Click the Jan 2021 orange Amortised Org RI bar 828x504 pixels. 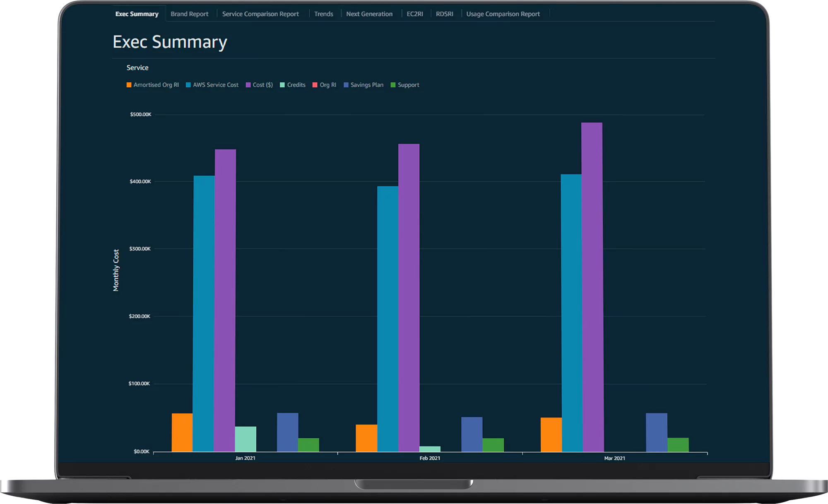point(182,432)
